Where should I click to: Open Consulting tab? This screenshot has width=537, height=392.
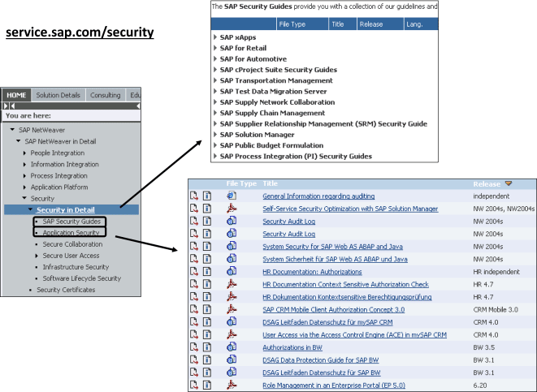coord(105,95)
